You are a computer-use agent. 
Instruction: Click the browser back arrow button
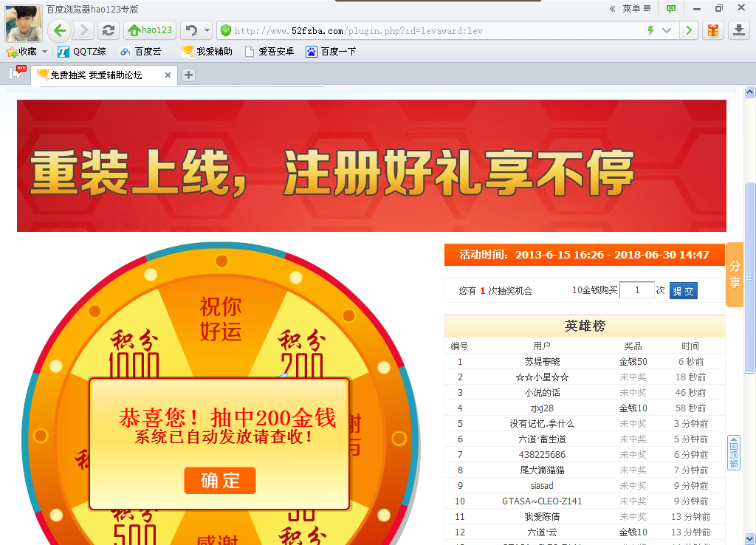60,31
